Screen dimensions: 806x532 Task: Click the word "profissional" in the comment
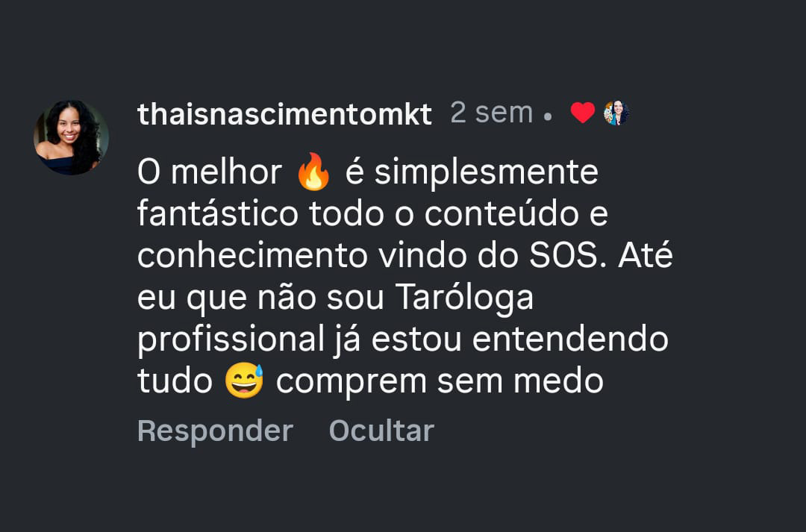point(231,339)
